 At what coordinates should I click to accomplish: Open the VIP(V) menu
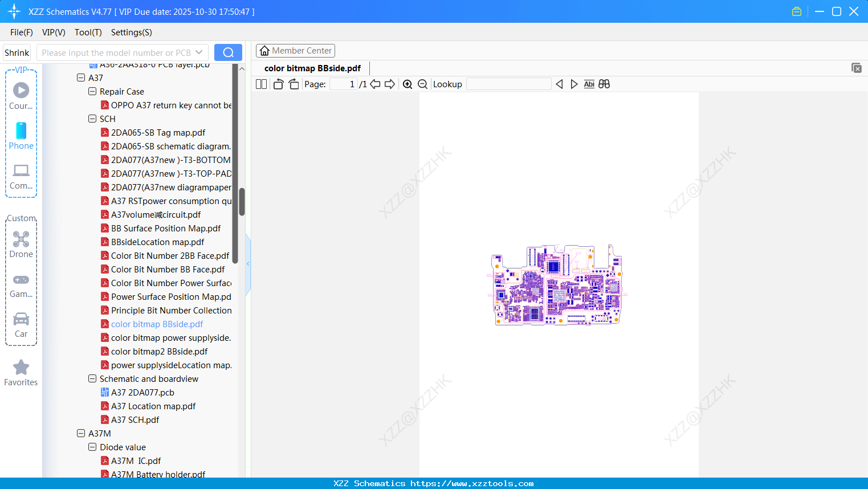tap(53, 32)
